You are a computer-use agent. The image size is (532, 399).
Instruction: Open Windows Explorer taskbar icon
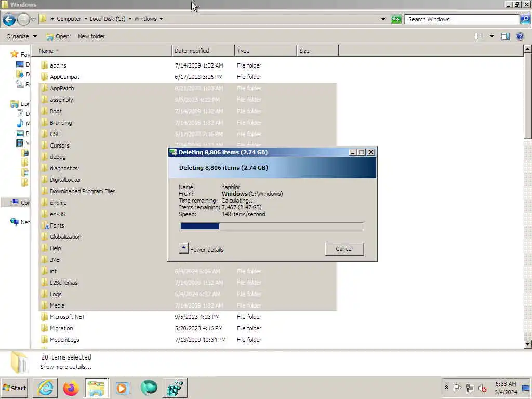97,388
